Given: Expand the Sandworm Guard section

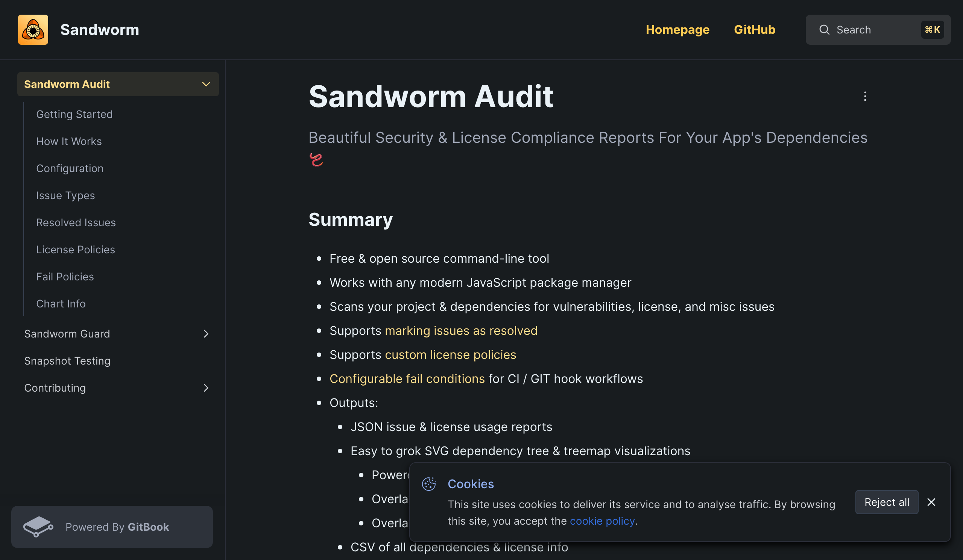Looking at the screenshot, I should pyautogui.click(x=206, y=334).
